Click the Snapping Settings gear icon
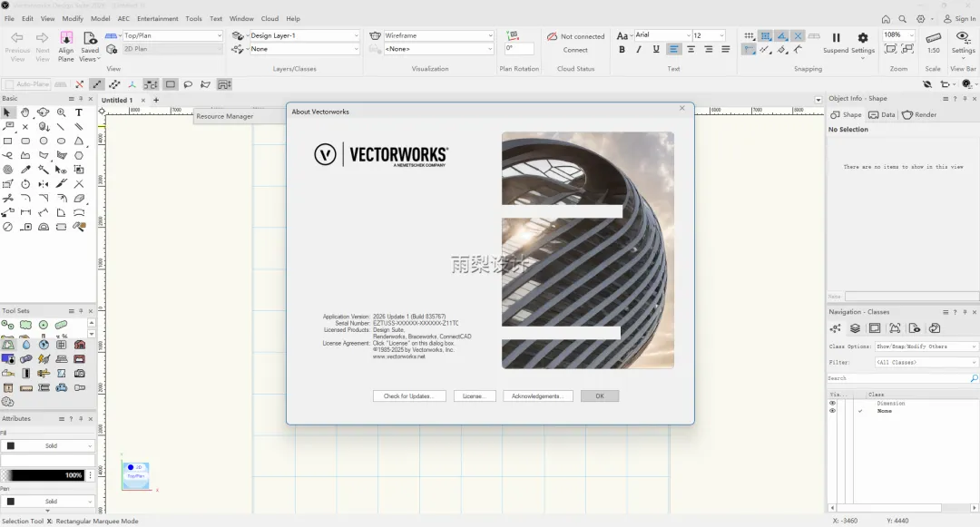The width and height of the screenshot is (980, 527). (x=863, y=38)
